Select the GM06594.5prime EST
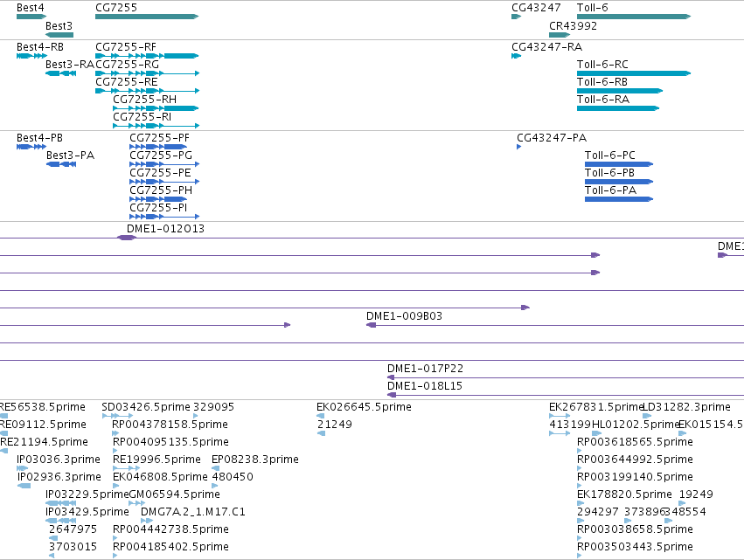744x560 pixels. pos(136,503)
